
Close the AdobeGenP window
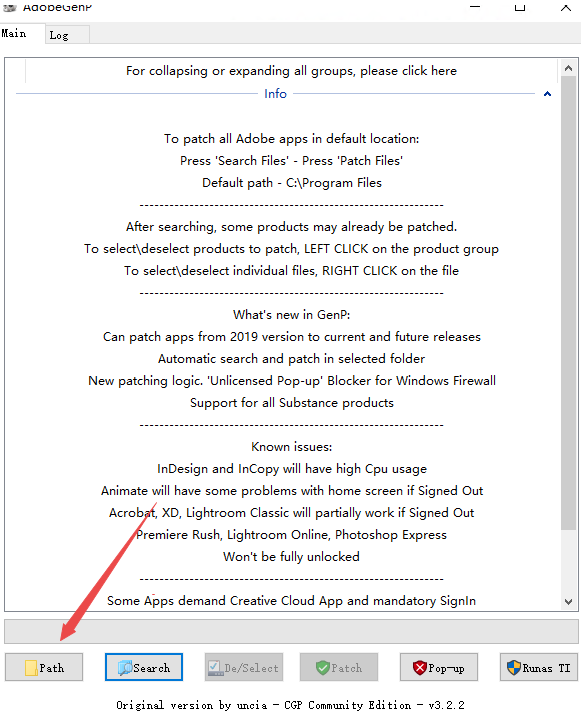coord(565,6)
